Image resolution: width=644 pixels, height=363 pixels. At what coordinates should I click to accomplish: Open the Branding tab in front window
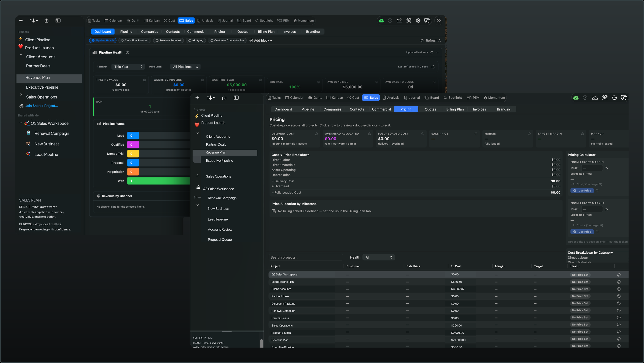(504, 109)
